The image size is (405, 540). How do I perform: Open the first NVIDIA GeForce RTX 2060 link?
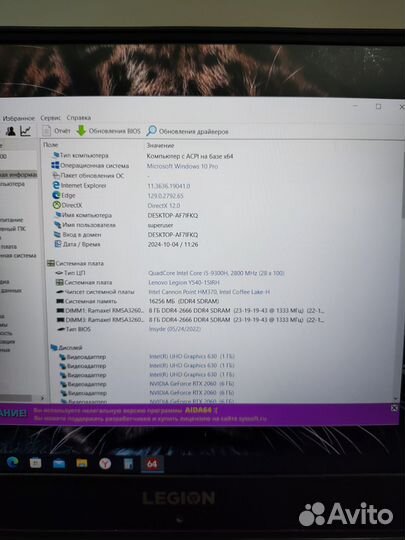pos(191,383)
